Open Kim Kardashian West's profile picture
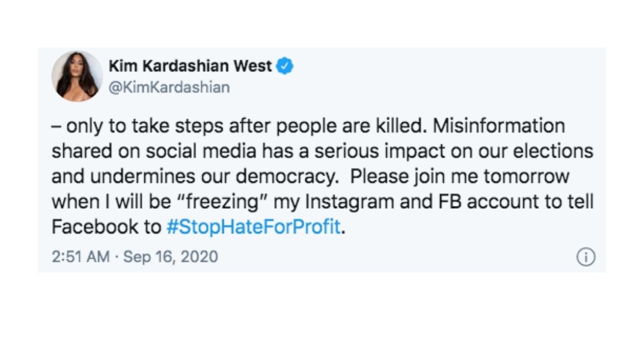644x338 pixels. coord(77,76)
